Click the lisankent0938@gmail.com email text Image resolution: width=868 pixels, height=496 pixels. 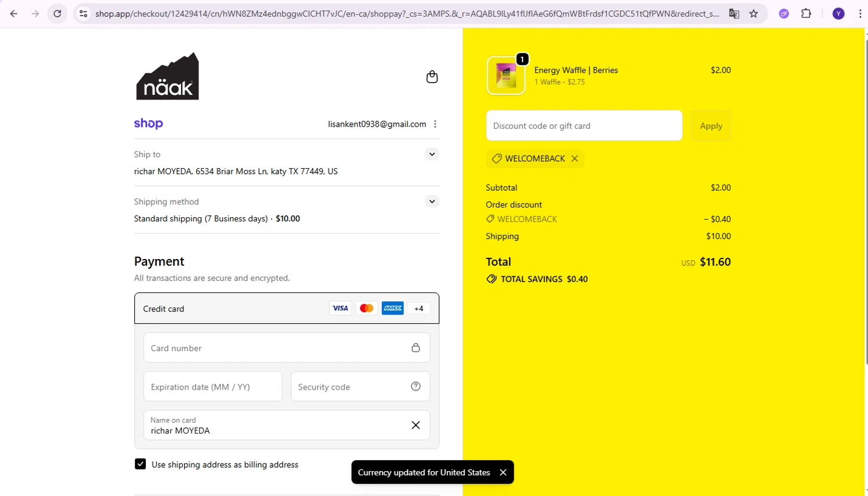point(377,124)
